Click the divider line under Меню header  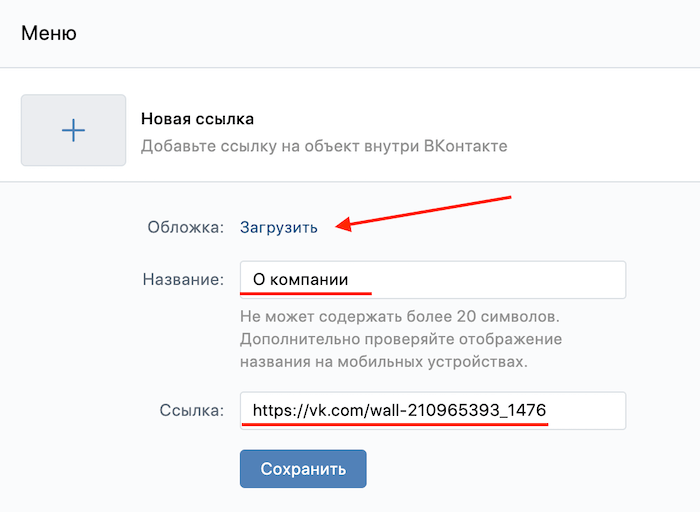350,68
